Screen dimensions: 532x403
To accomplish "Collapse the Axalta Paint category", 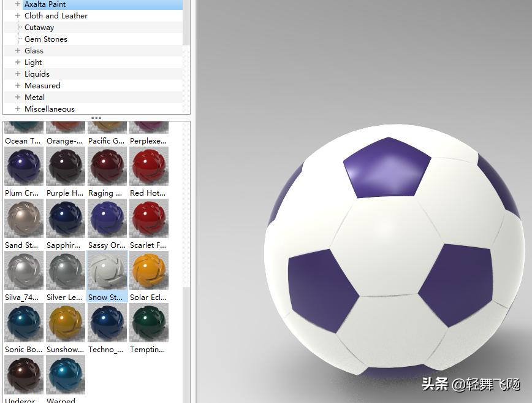I will pos(17,4).
